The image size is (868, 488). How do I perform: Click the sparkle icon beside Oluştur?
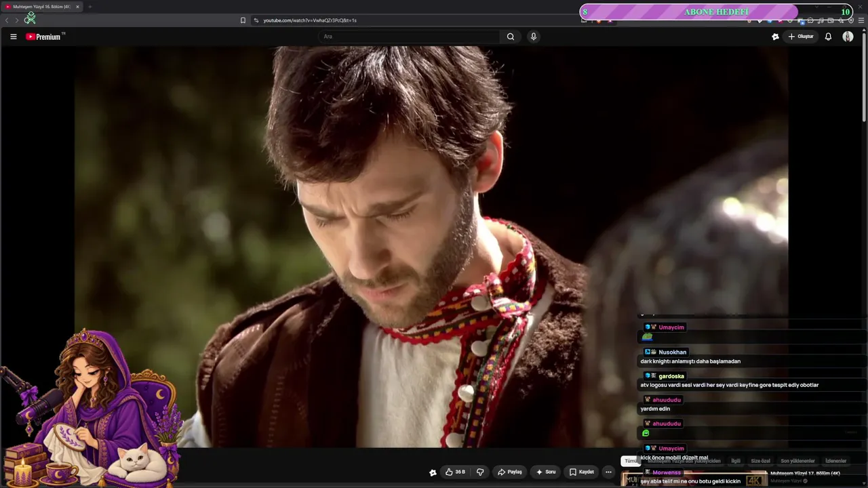coord(775,37)
